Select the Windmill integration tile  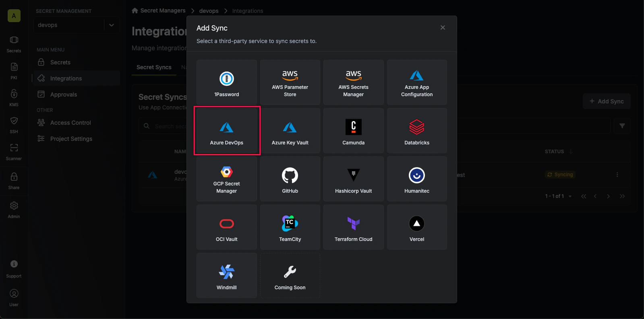click(x=227, y=276)
